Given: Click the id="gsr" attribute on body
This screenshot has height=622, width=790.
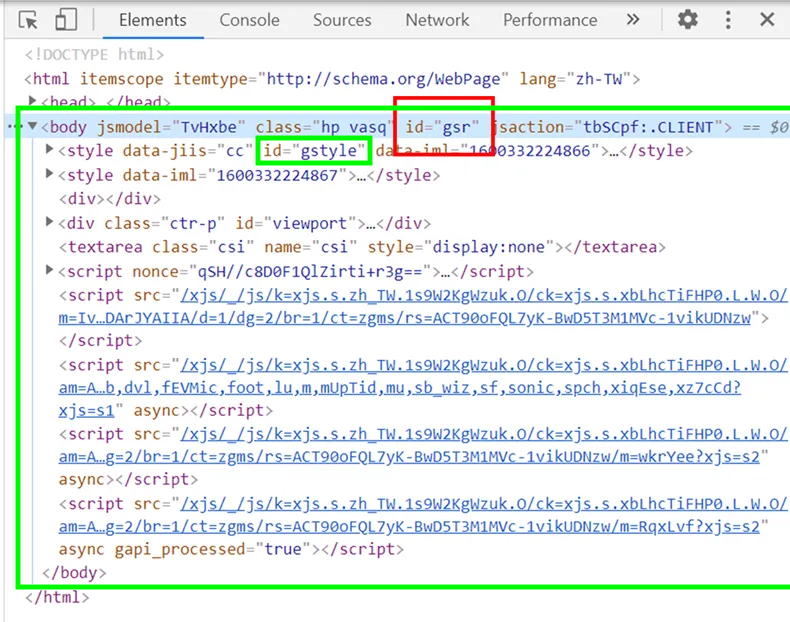Looking at the screenshot, I should pos(442,127).
